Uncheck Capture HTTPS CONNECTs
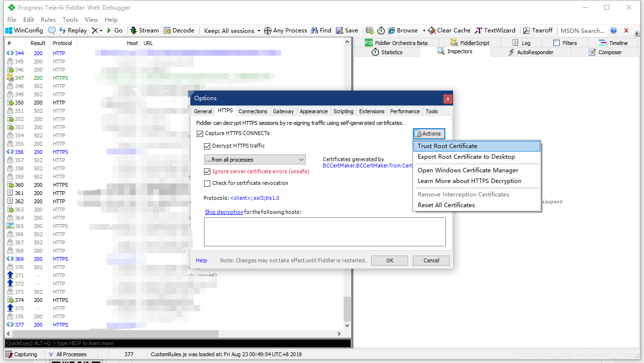 click(x=200, y=134)
